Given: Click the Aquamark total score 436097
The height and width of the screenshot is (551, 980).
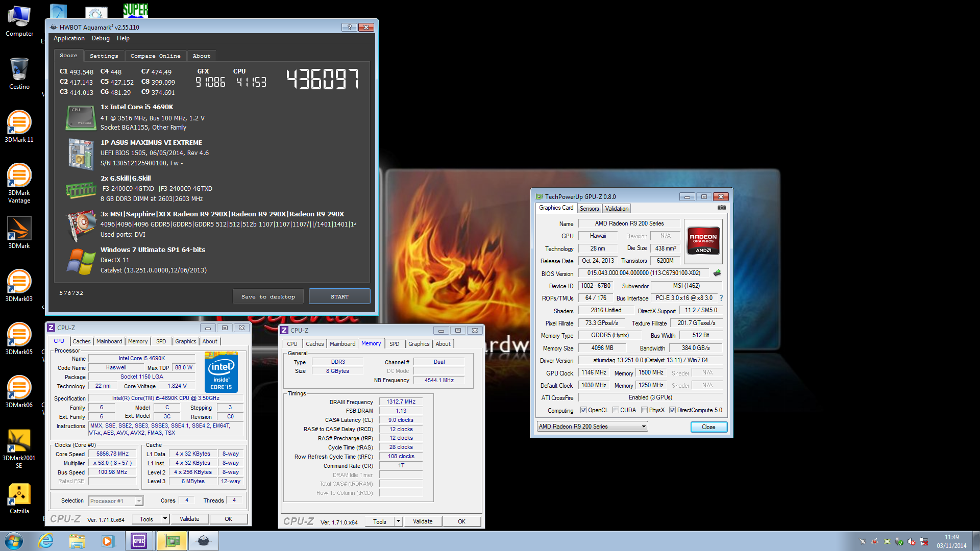Looking at the screenshot, I should point(322,80).
